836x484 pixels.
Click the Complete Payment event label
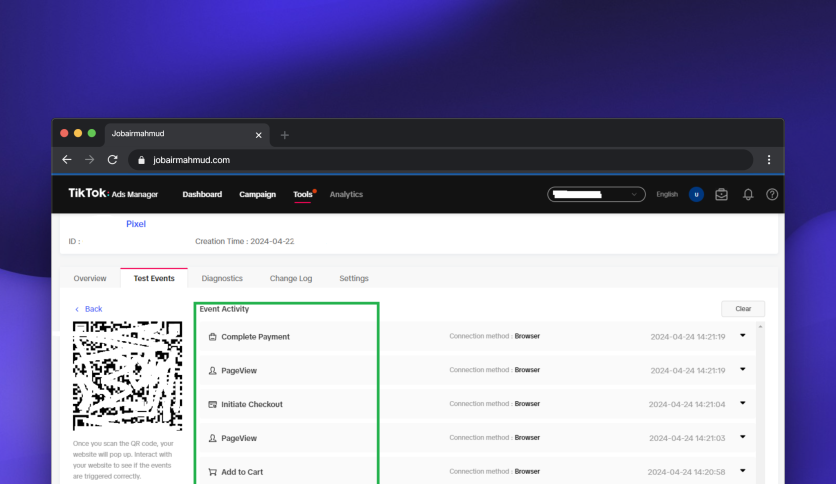coord(255,337)
